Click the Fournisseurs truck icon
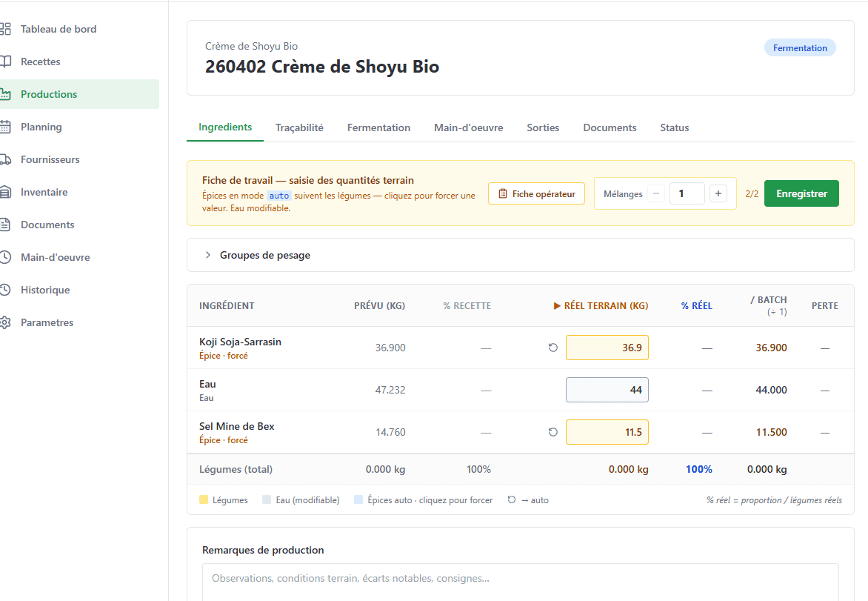 [6, 159]
